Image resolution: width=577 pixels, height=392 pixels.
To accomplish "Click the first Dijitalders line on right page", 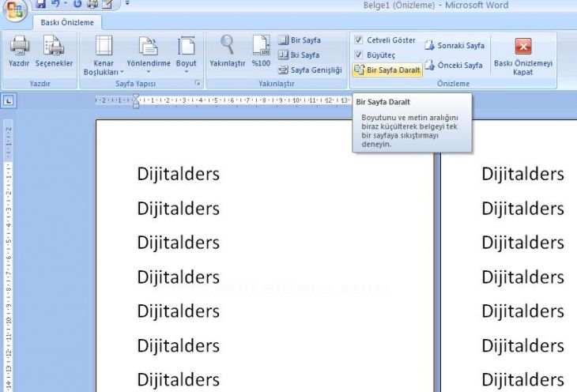I will (522, 174).
